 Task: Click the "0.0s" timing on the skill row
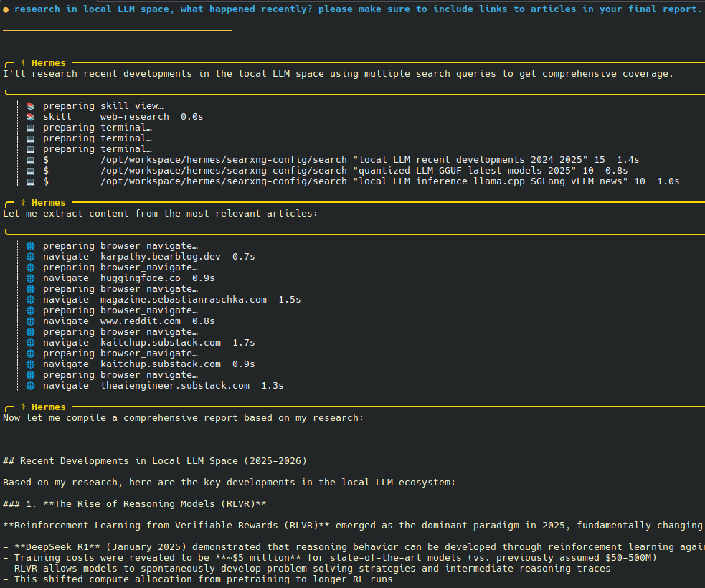click(192, 117)
